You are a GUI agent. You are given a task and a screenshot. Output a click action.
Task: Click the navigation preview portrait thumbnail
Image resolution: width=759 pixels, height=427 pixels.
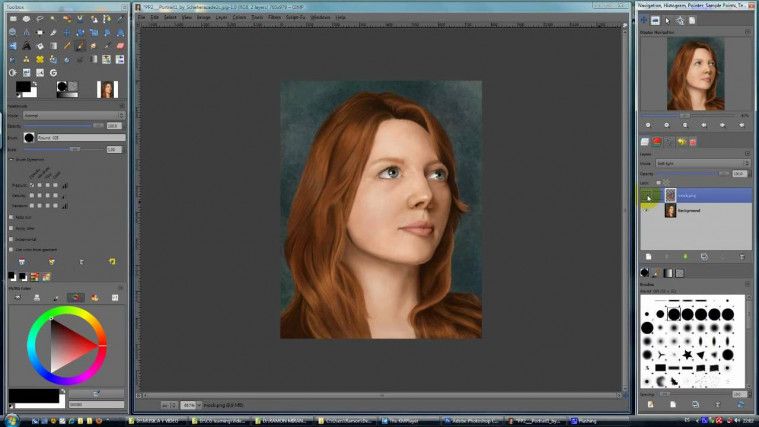[x=696, y=74]
